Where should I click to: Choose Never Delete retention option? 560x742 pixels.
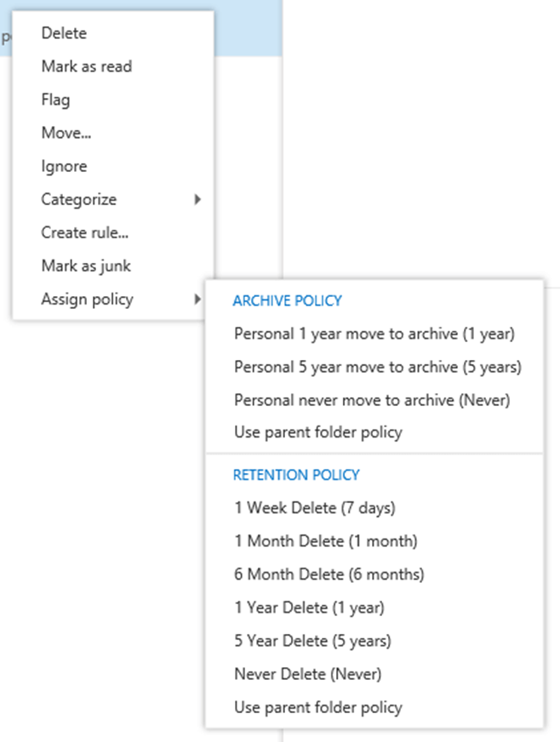pos(308,674)
